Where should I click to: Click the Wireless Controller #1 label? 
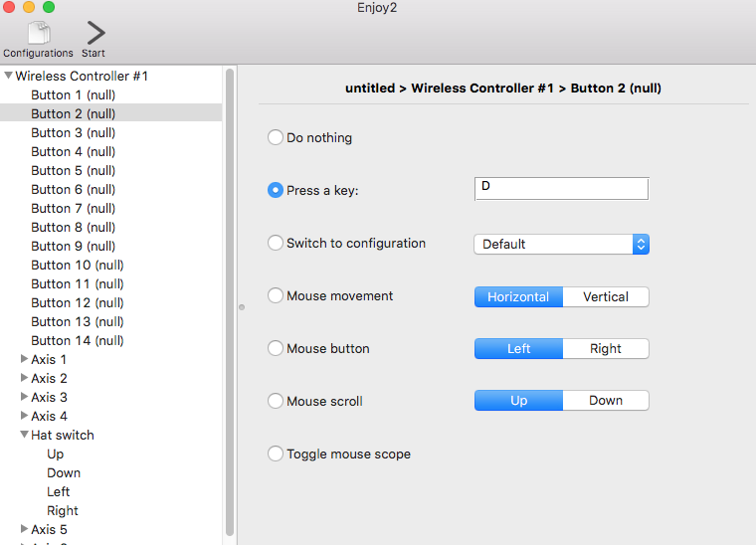[x=82, y=77]
